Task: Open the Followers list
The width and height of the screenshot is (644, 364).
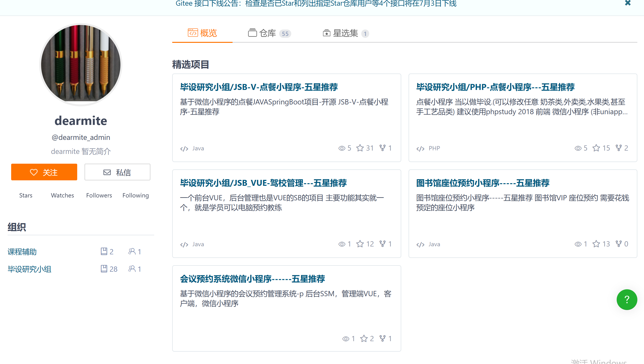Action: [x=99, y=195]
